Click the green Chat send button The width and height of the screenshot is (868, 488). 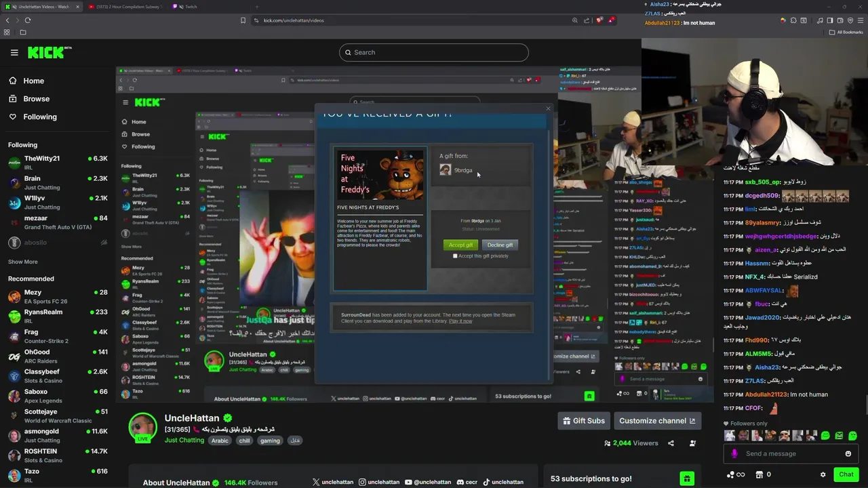[846, 475]
